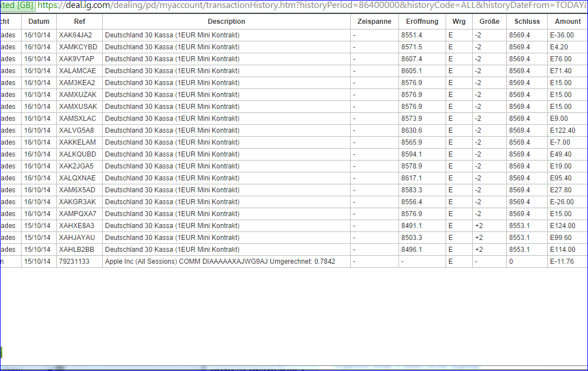
Task: Sort the table by the Ref column
Action: tap(79, 21)
